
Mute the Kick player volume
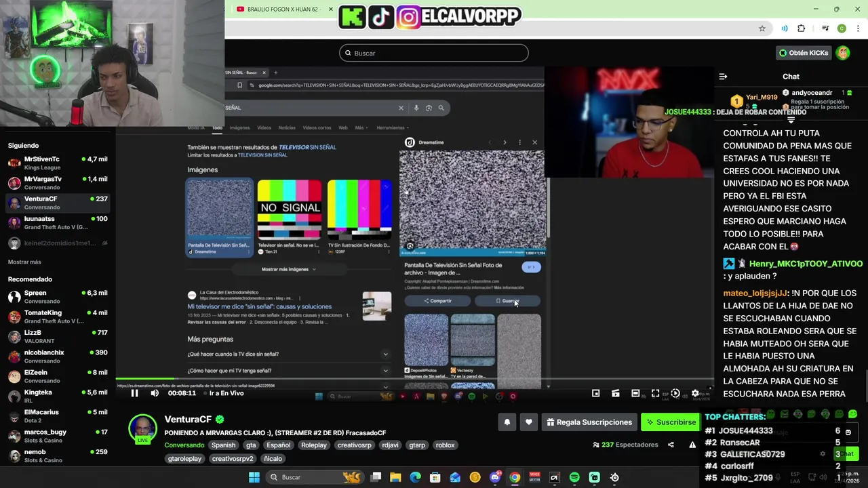(x=155, y=393)
